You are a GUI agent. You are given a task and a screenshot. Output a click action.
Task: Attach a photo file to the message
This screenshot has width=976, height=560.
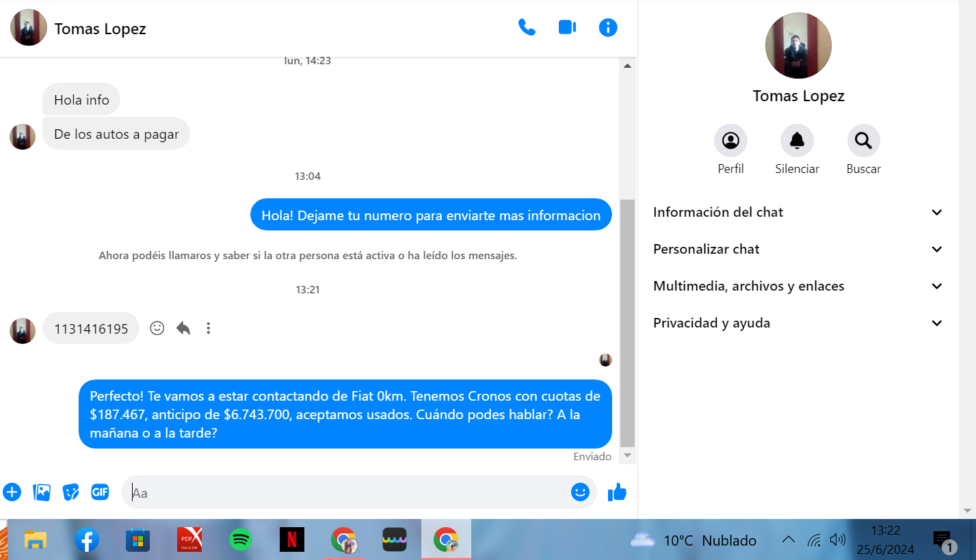click(42, 492)
